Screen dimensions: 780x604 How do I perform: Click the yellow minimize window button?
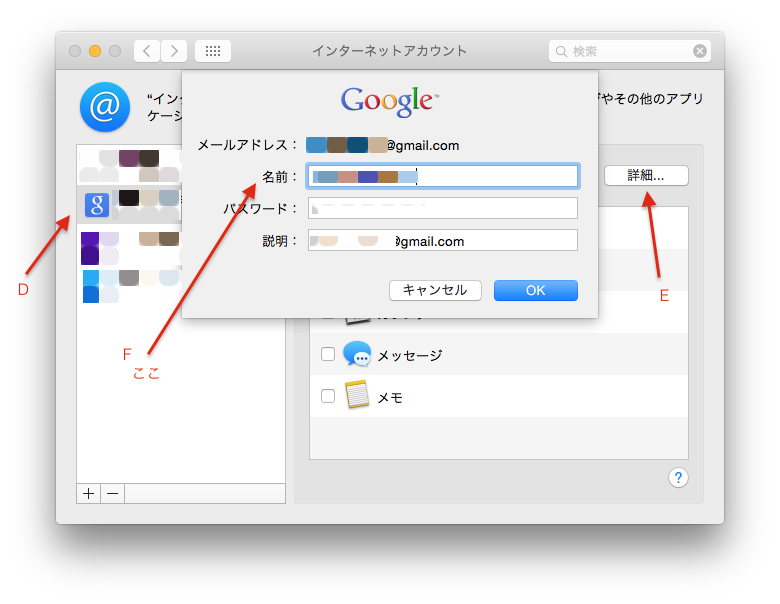click(95, 51)
